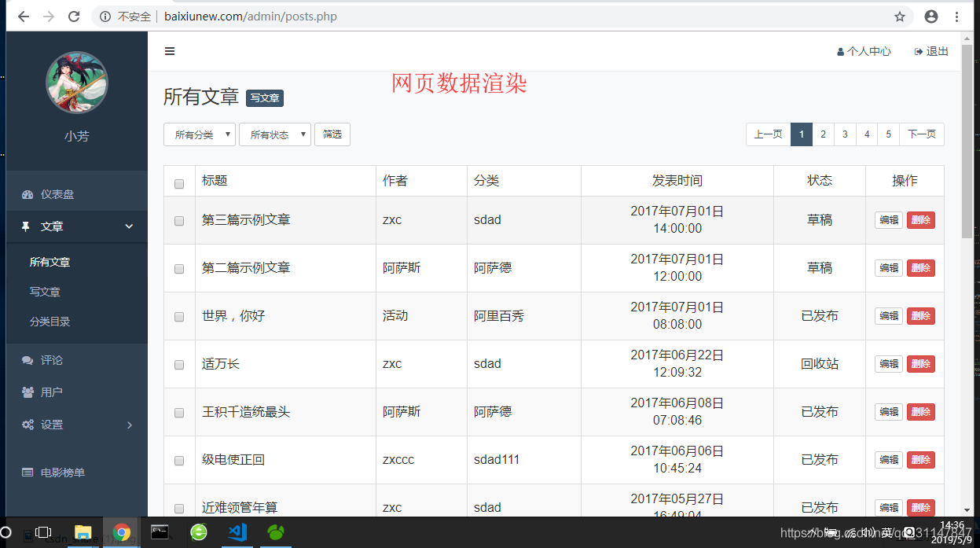Click the 筛选 filter button
Image resolution: width=980 pixels, height=548 pixels.
332,134
